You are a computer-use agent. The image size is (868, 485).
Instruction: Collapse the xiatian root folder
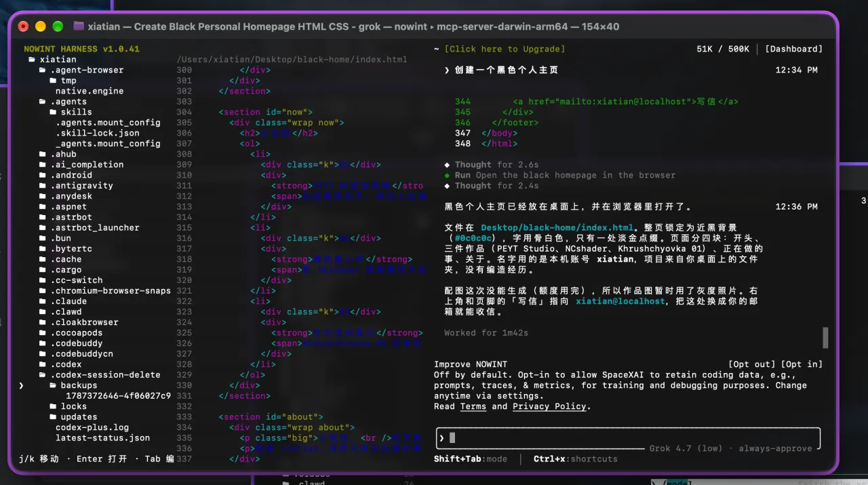coord(32,60)
